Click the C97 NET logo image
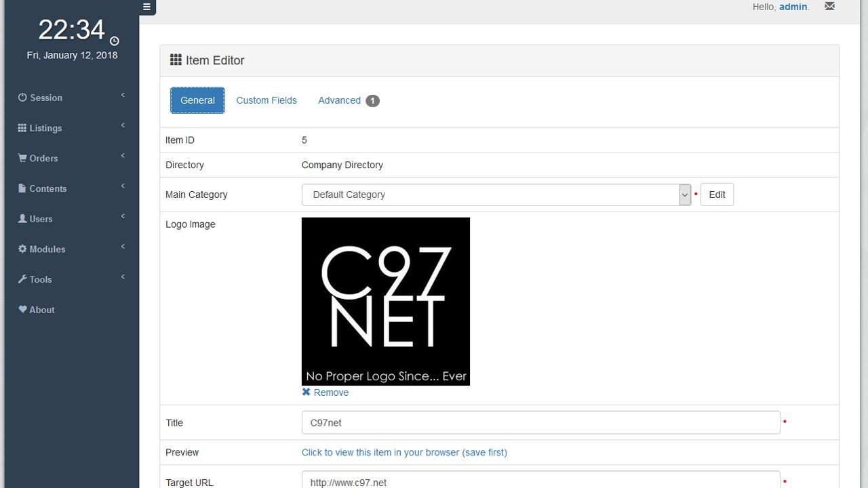This screenshot has height=488, width=868. tap(386, 302)
